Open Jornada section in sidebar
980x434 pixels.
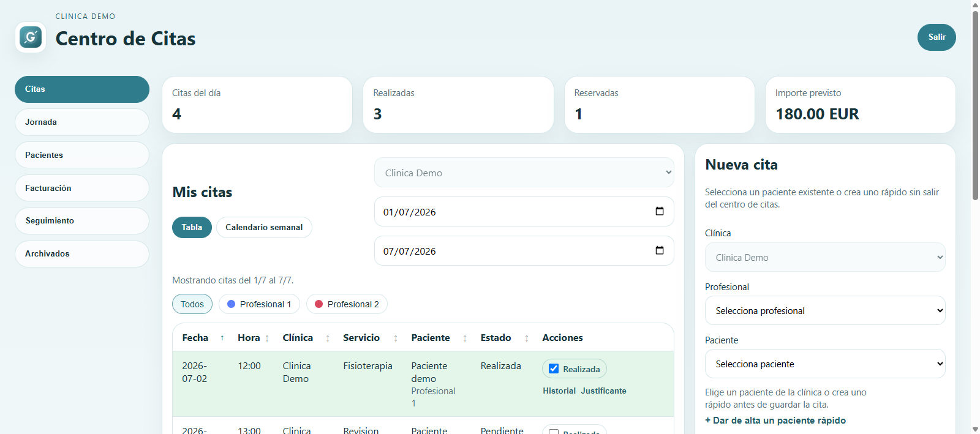[82, 122]
